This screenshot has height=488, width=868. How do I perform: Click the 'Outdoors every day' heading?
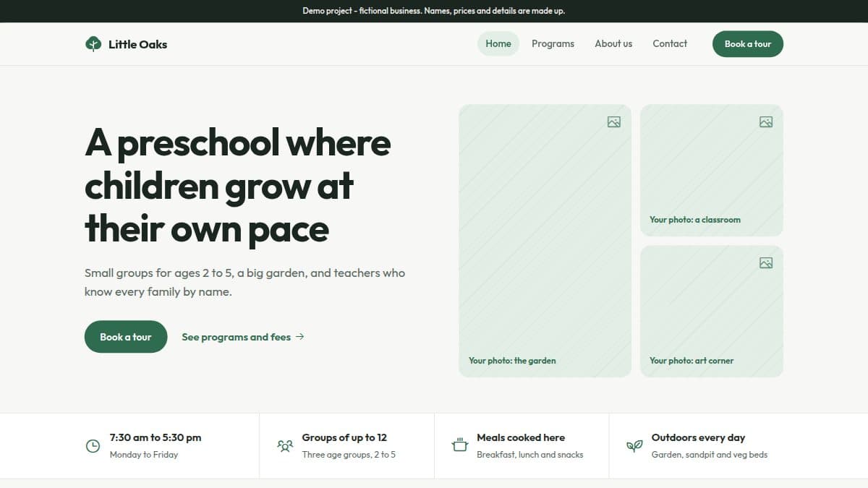[698, 437]
